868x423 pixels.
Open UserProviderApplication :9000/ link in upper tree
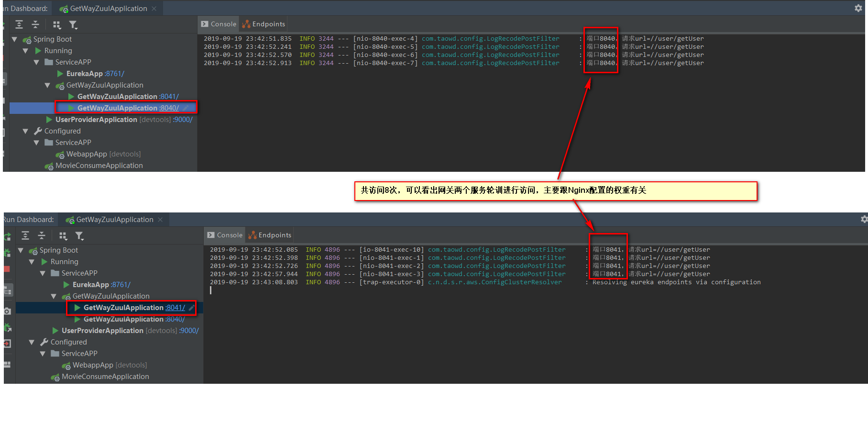[x=183, y=120]
